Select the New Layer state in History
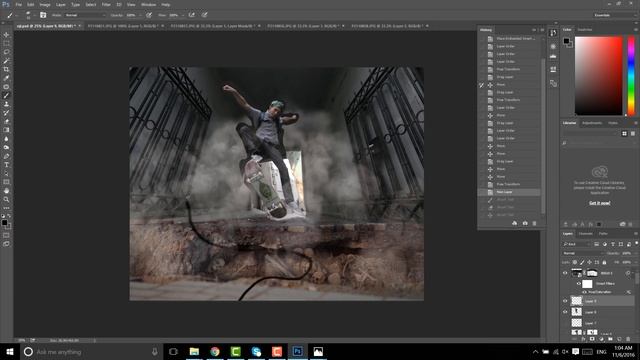This screenshot has width=640, height=360. pyautogui.click(x=509, y=192)
